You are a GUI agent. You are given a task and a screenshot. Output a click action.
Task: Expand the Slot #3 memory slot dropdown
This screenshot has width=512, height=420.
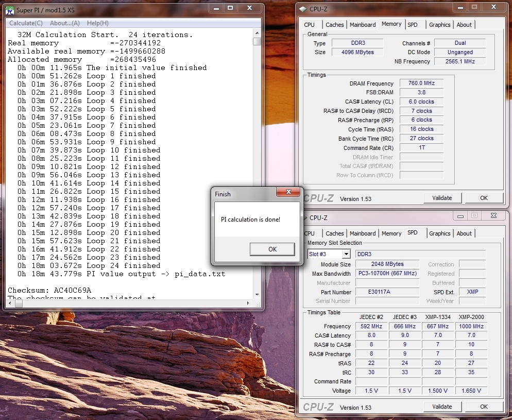[346, 254]
